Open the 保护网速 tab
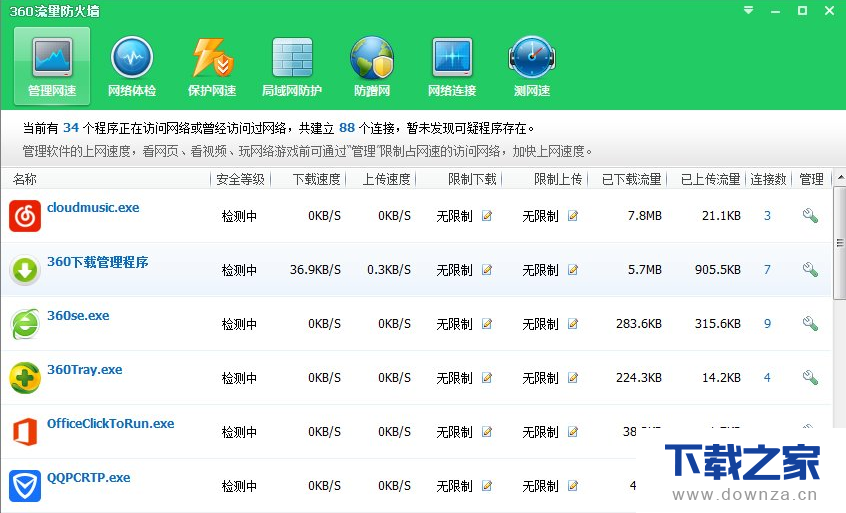This screenshot has height=513, width=846. pyautogui.click(x=212, y=66)
